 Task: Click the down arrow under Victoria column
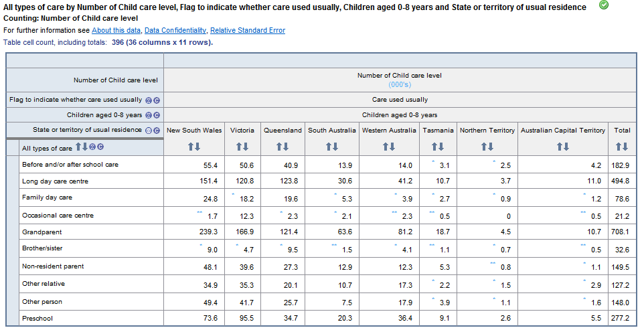pos(246,147)
